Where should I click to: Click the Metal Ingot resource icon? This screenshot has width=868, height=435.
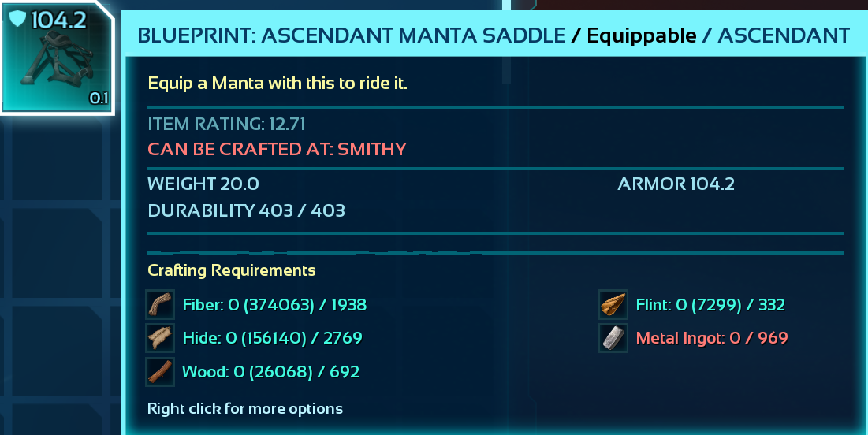[613, 337]
